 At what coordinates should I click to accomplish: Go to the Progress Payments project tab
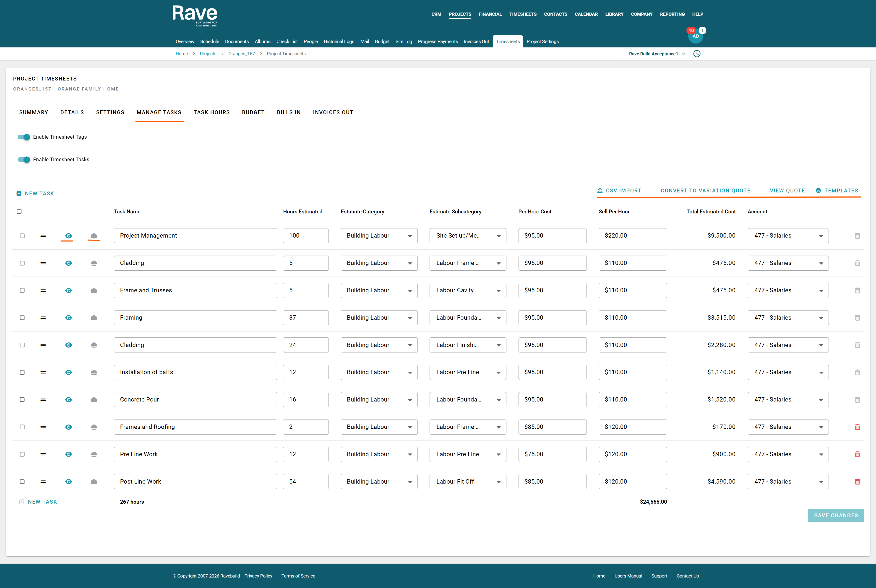pyautogui.click(x=438, y=42)
